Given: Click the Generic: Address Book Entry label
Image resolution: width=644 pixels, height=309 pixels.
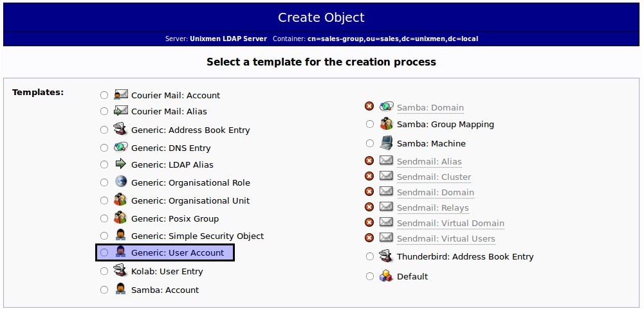Looking at the screenshot, I should [190, 130].
